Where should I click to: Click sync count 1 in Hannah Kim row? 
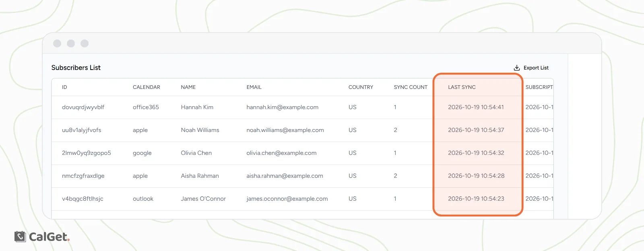point(395,107)
